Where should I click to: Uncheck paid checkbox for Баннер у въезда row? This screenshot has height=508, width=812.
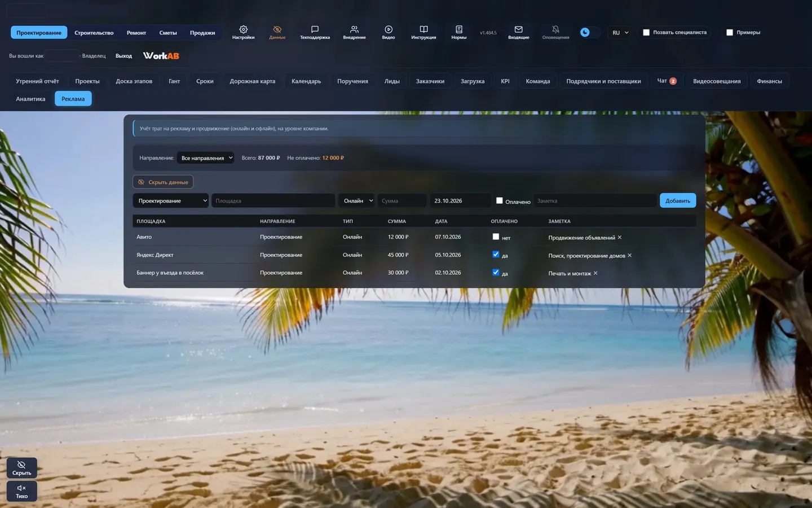(496, 272)
